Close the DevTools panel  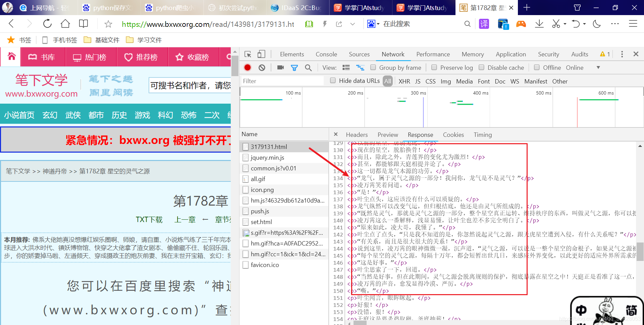[636, 54]
